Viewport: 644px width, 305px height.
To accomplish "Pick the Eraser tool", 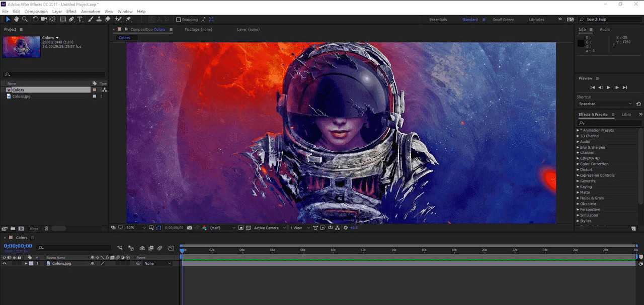I will click(x=108, y=19).
